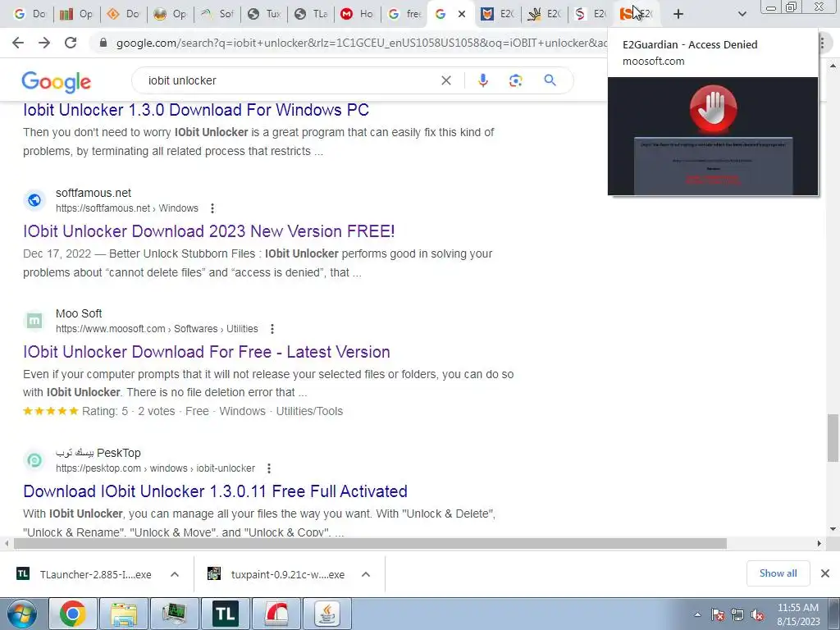This screenshot has width=840, height=630.
Task: Switch to the Google 'fre' tab
Action: (404, 14)
